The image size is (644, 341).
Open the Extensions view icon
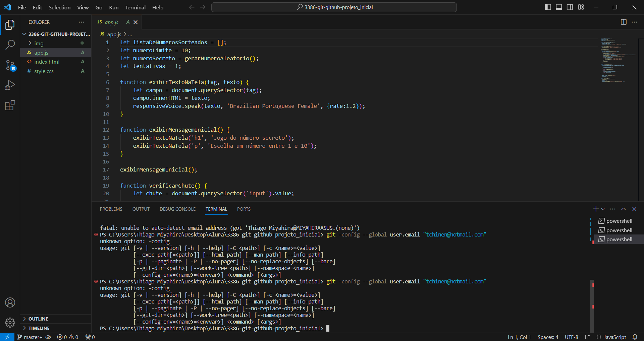pyautogui.click(x=10, y=106)
